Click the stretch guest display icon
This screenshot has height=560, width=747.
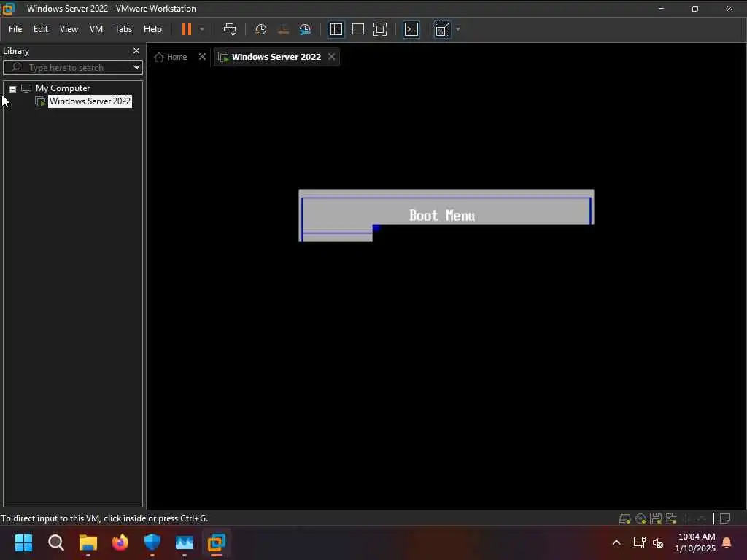[442, 29]
